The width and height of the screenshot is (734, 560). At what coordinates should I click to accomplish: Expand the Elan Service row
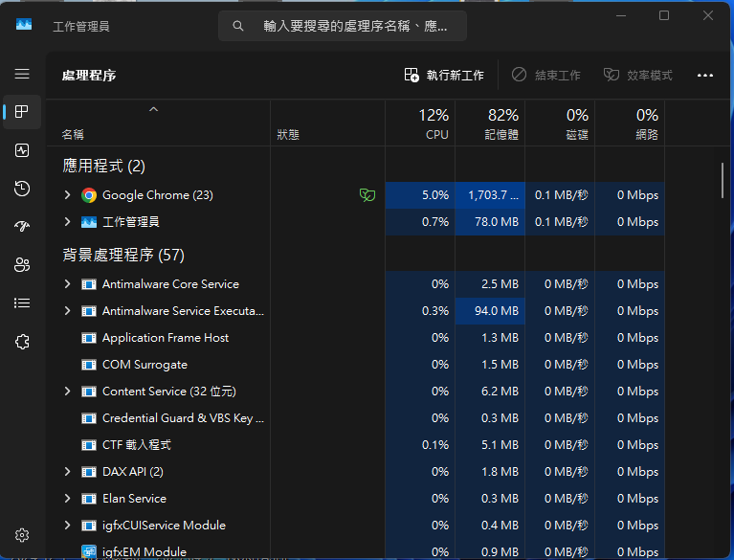tap(67, 498)
